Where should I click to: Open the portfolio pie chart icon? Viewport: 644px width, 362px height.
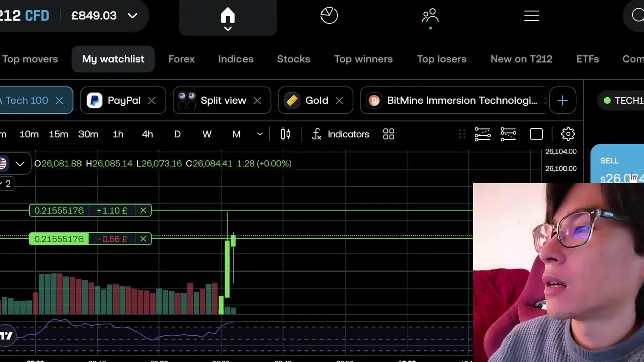tap(329, 15)
